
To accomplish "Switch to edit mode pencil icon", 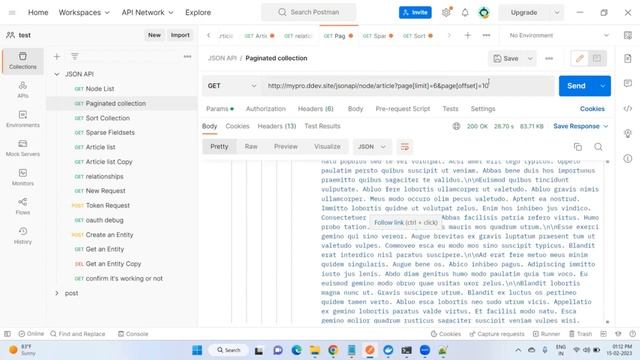I will pos(580,58).
